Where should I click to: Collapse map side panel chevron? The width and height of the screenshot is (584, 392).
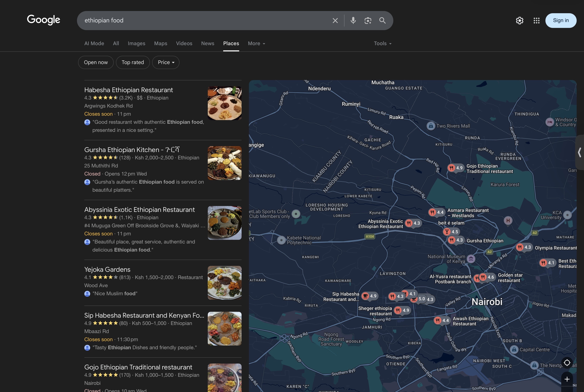(579, 152)
